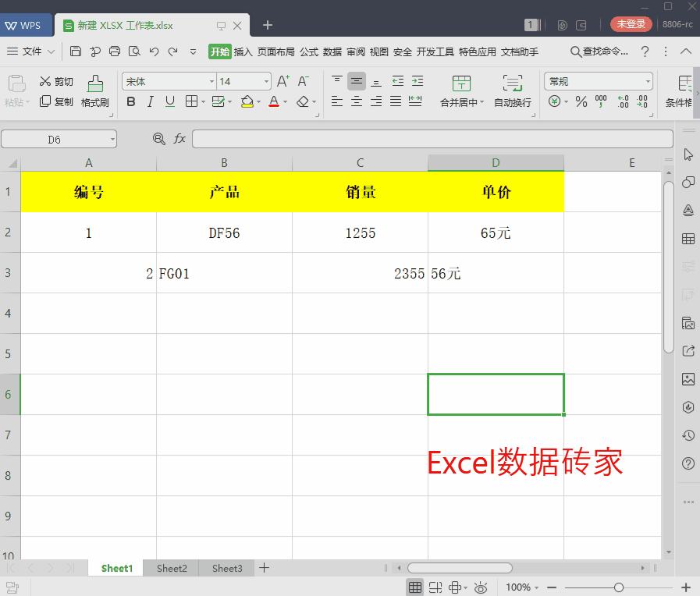Open the font name dropdown 宋体
Viewport: 700px width, 596px height.
pyautogui.click(x=212, y=82)
